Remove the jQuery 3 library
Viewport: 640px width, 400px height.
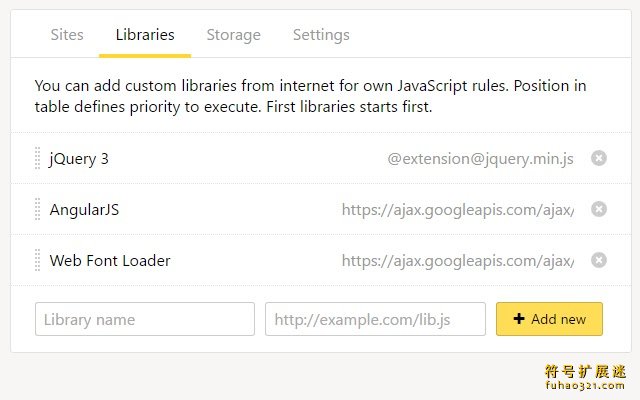[599, 158]
